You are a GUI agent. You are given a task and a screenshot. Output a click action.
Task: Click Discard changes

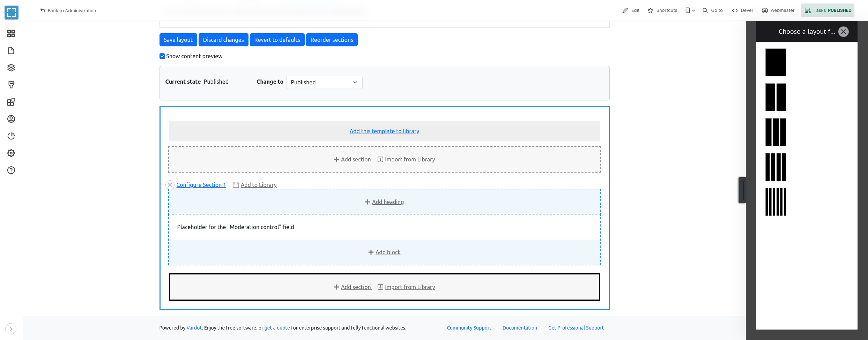223,40
